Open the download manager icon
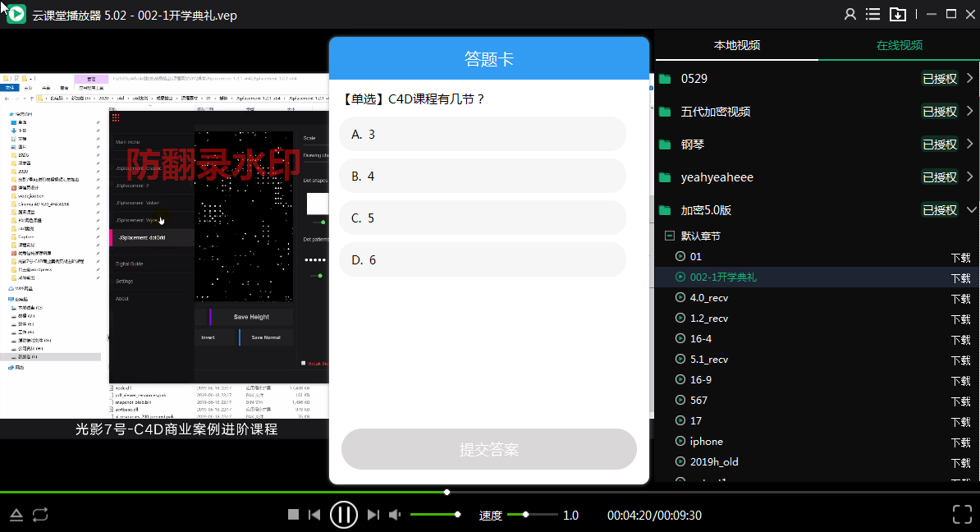980x532 pixels. click(x=898, y=14)
